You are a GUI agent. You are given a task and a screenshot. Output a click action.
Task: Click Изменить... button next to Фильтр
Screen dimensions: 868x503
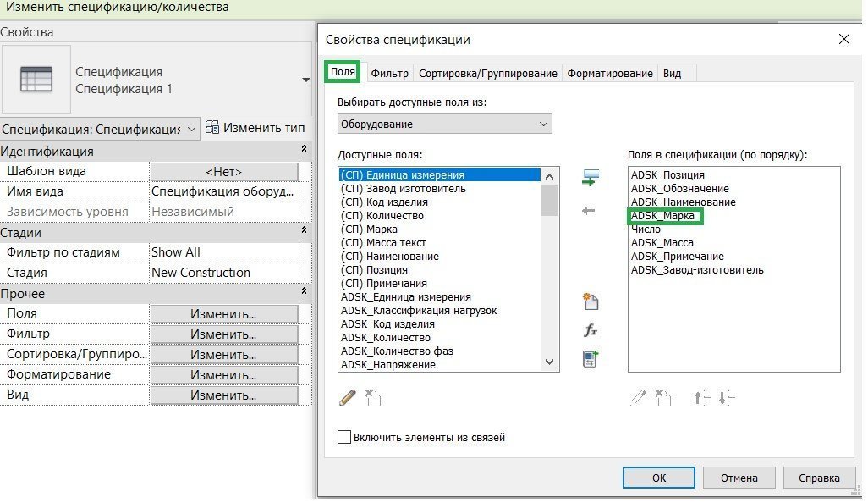coord(223,334)
